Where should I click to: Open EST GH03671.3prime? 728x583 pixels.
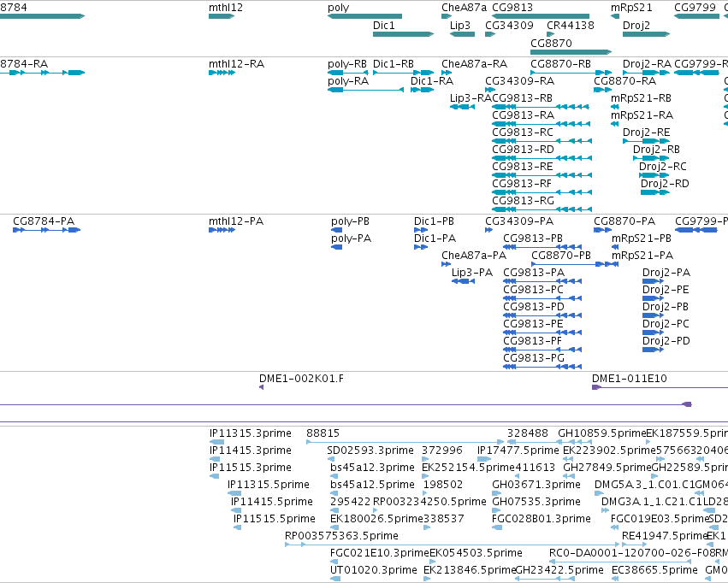tap(536, 485)
